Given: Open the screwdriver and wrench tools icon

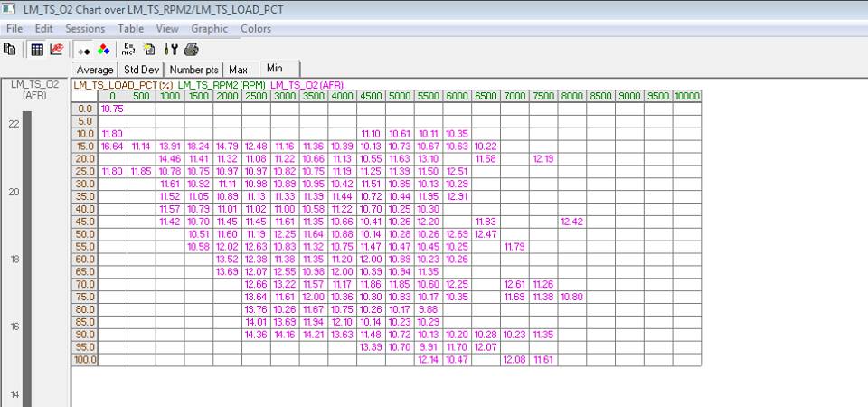Looking at the screenshot, I should point(171,50).
